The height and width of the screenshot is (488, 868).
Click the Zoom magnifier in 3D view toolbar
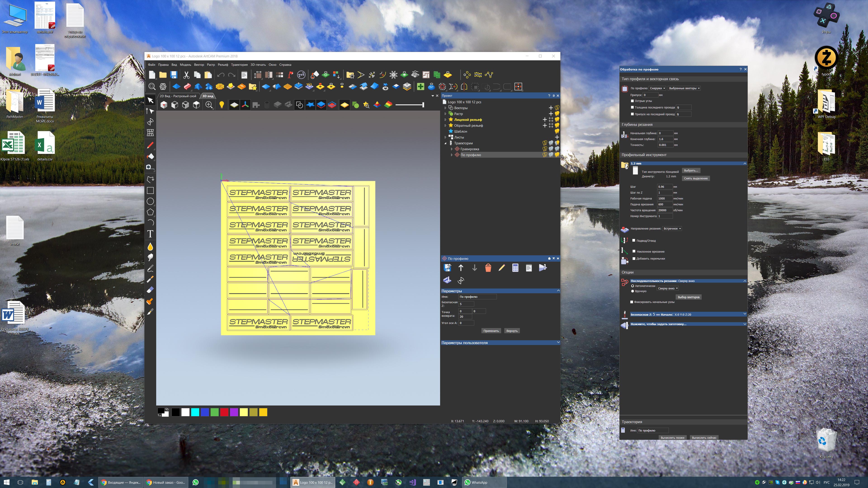pyautogui.click(x=209, y=105)
